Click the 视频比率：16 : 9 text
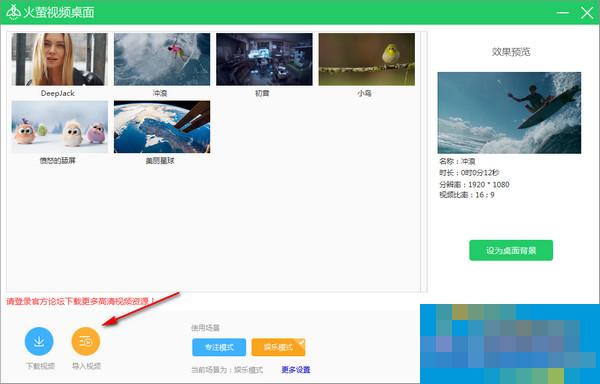600x384 pixels. (467, 195)
